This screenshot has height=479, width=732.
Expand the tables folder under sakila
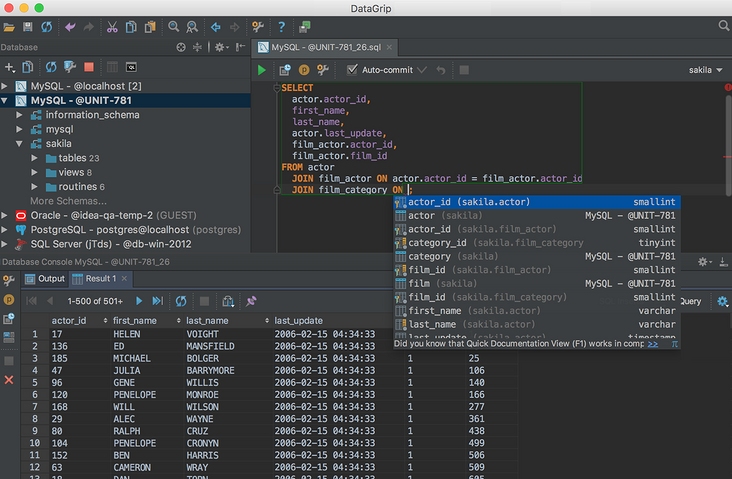[x=35, y=158]
